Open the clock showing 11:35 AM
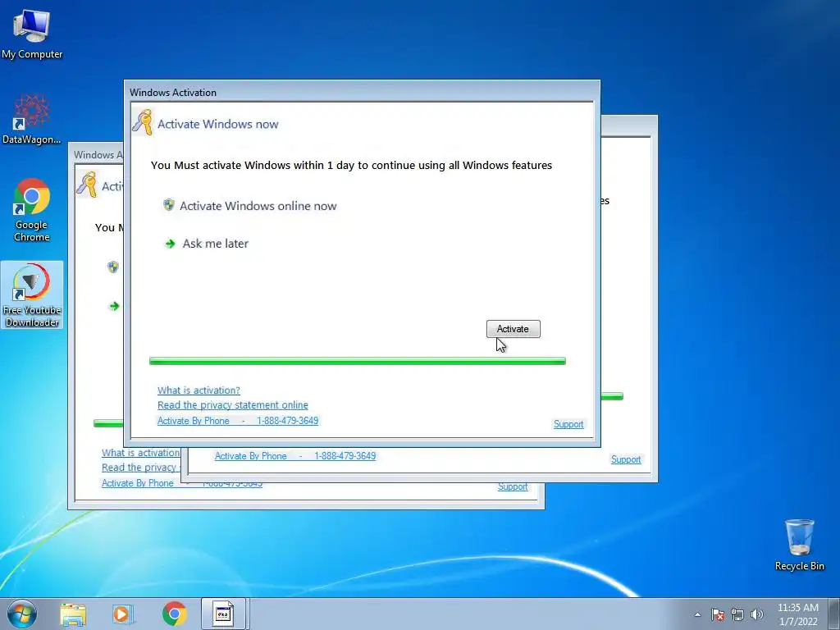The image size is (840, 630). coord(797,614)
